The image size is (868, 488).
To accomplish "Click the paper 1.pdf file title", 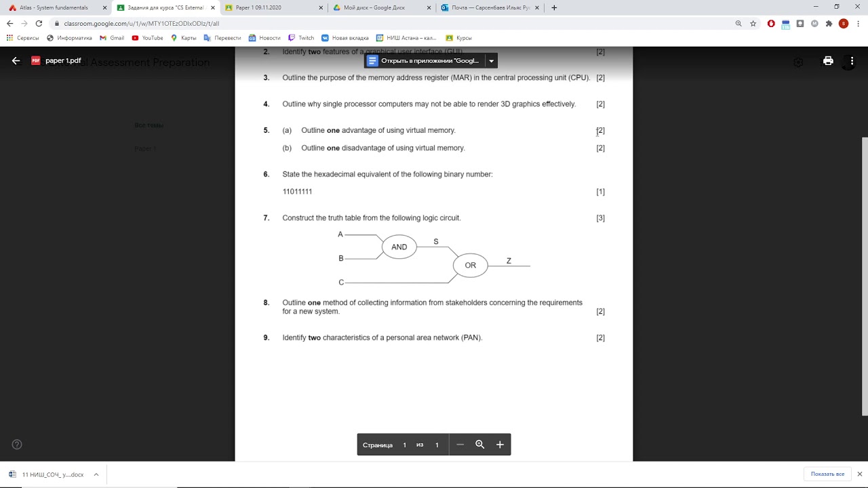I will [63, 61].
